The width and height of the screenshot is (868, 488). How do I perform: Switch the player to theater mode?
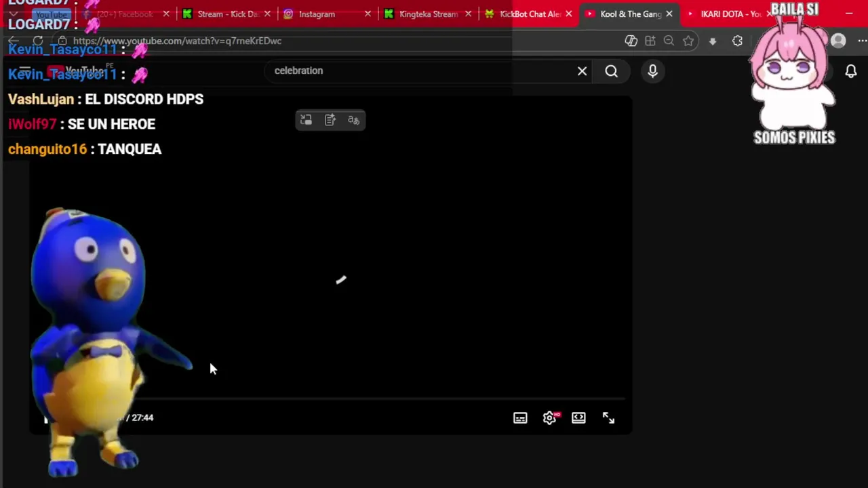coord(578,418)
